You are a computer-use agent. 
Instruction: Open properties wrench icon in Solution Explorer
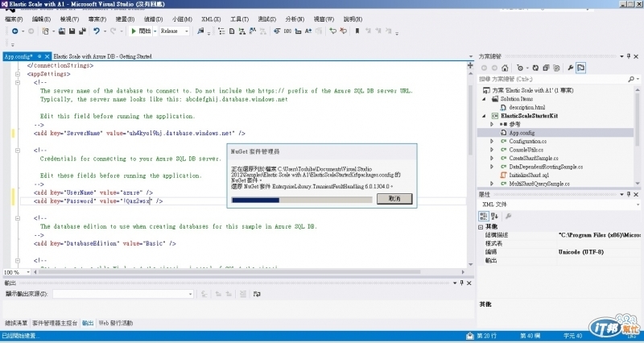571,68
